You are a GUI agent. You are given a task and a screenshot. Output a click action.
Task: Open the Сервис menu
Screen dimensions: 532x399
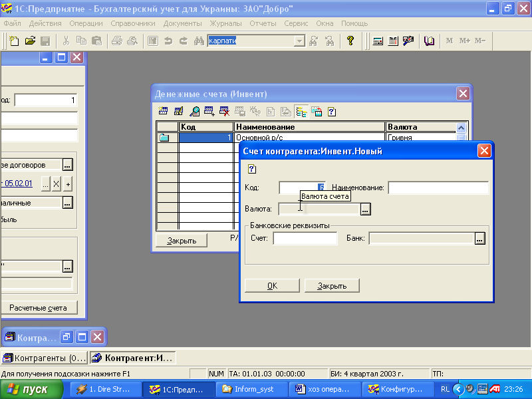296,23
